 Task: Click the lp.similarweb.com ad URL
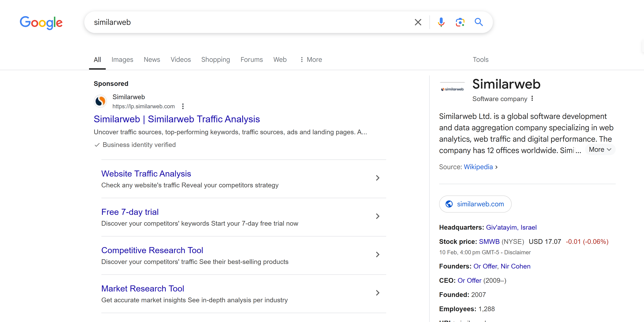pos(144,106)
